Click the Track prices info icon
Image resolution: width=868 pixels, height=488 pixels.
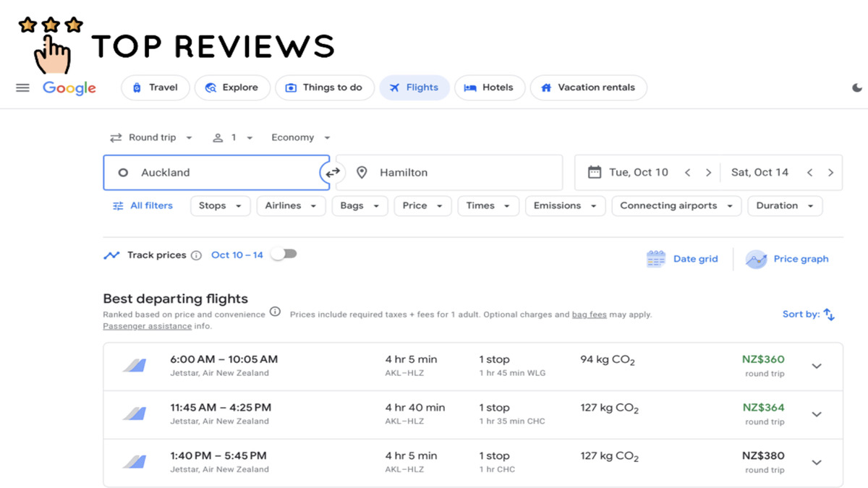196,255
